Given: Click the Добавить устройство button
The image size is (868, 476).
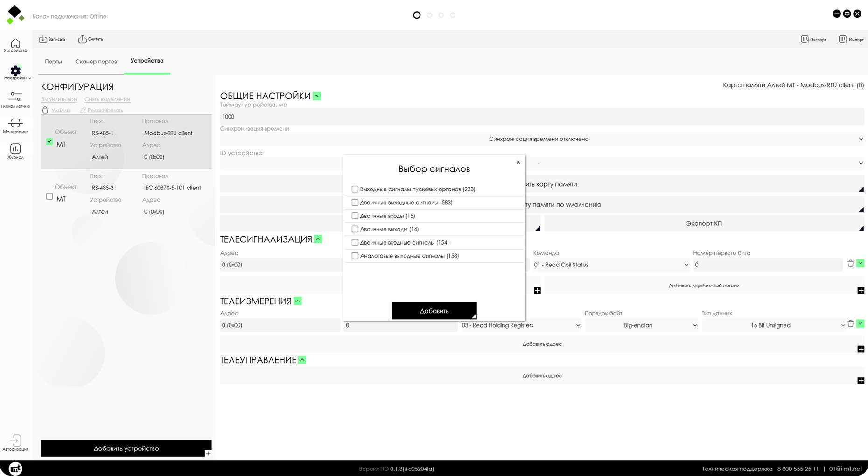Looking at the screenshot, I should [126, 448].
